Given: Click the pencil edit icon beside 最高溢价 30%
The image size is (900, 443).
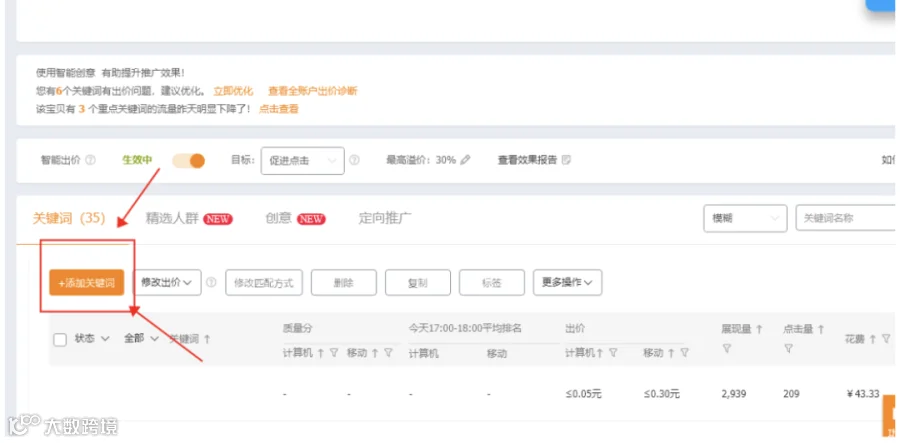Looking at the screenshot, I should click(465, 160).
